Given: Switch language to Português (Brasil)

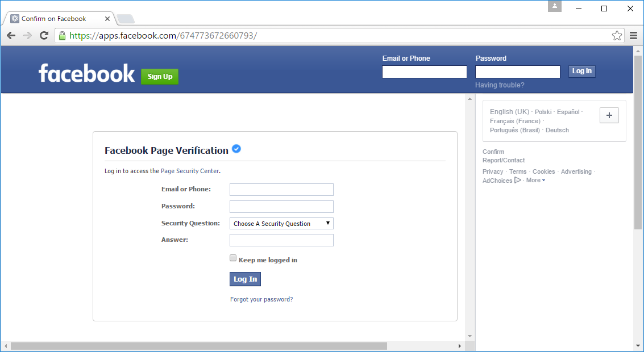Looking at the screenshot, I should [x=514, y=130].
